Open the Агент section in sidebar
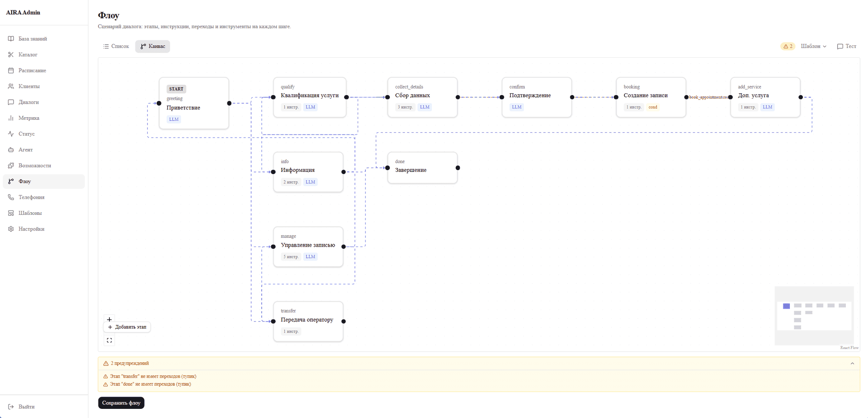 tap(43, 150)
